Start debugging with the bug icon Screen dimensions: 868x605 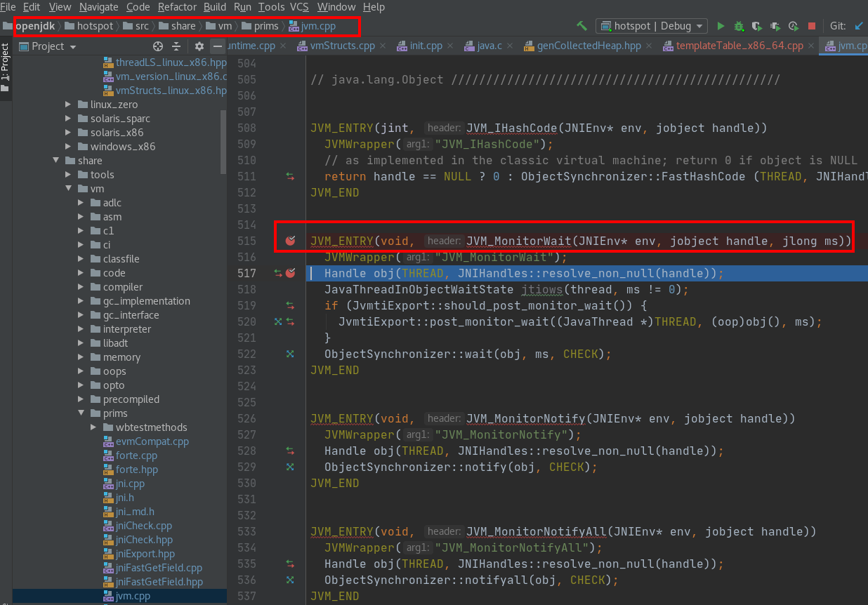(739, 26)
